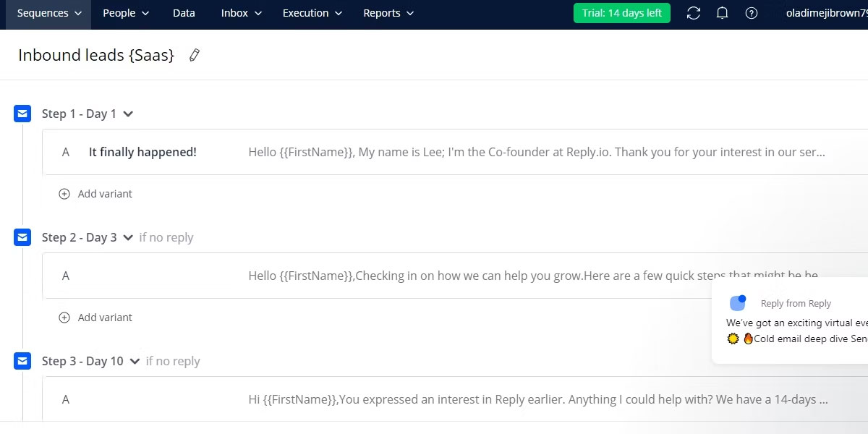Select variant letter A in Step 3
The image size is (868, 434).
point(66,399)
